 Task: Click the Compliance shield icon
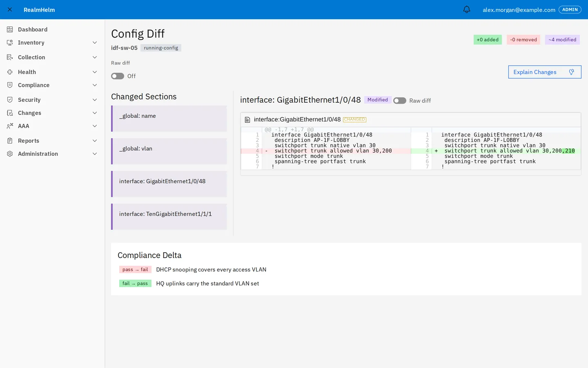[x=10, y=85]
